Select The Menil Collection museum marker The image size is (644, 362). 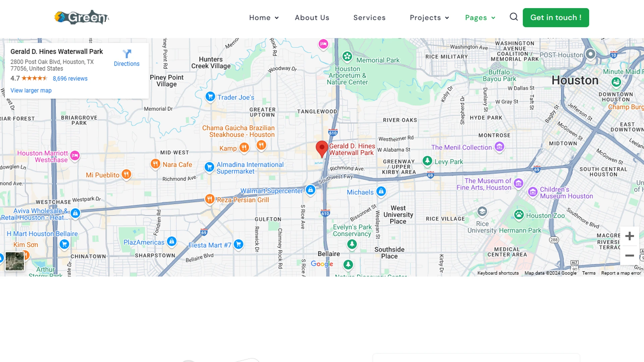pyautogui.click(x=499, y=147)
